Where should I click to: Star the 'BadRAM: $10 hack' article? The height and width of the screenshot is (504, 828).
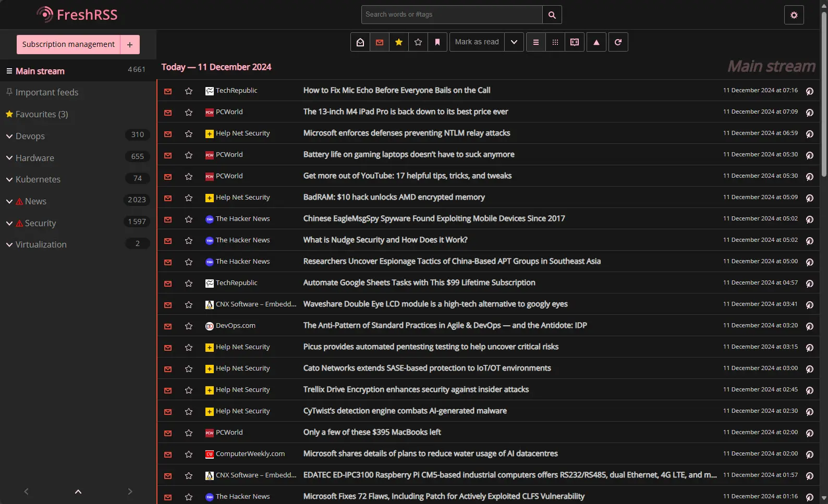[x=189, y=198]
